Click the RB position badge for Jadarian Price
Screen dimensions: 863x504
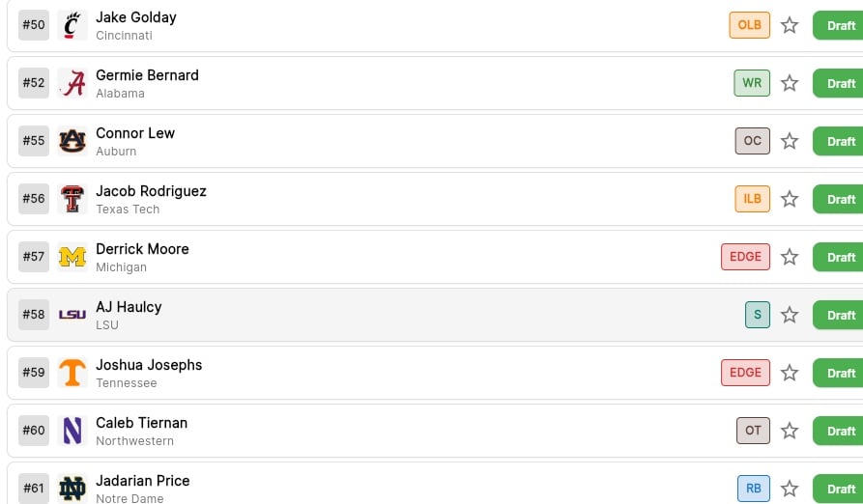click(x=753, y=489)
